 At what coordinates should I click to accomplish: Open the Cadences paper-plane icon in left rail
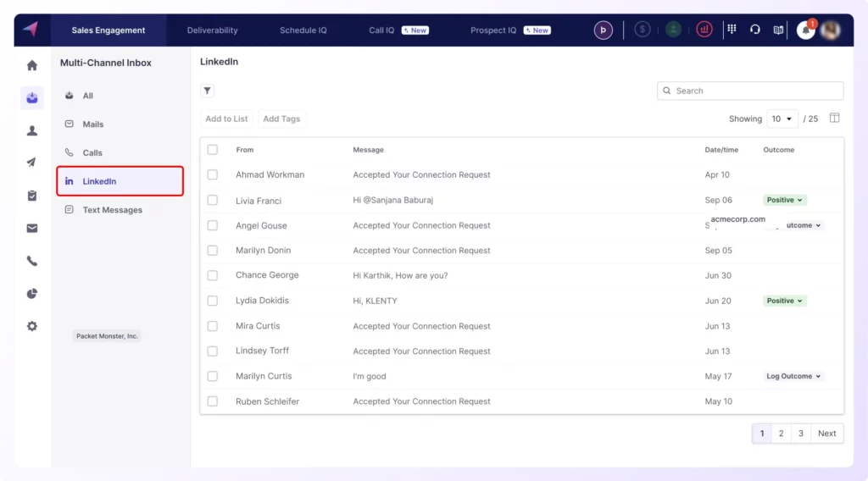32,163
